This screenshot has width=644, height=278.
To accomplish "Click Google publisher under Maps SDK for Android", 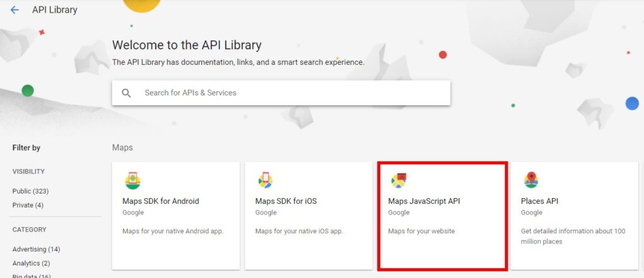I will coord(133,213).
